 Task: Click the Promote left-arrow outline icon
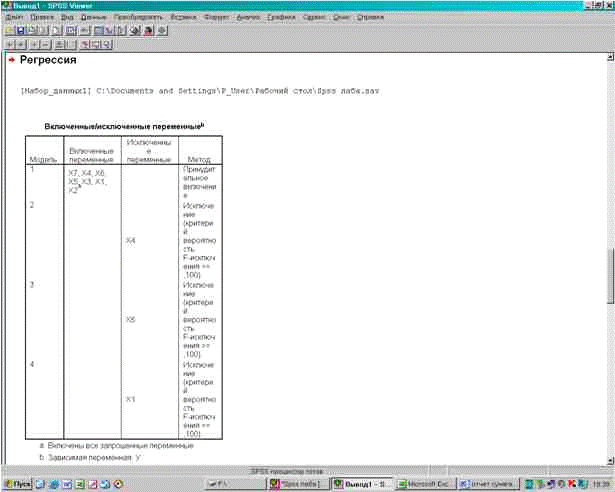point(10,45)
